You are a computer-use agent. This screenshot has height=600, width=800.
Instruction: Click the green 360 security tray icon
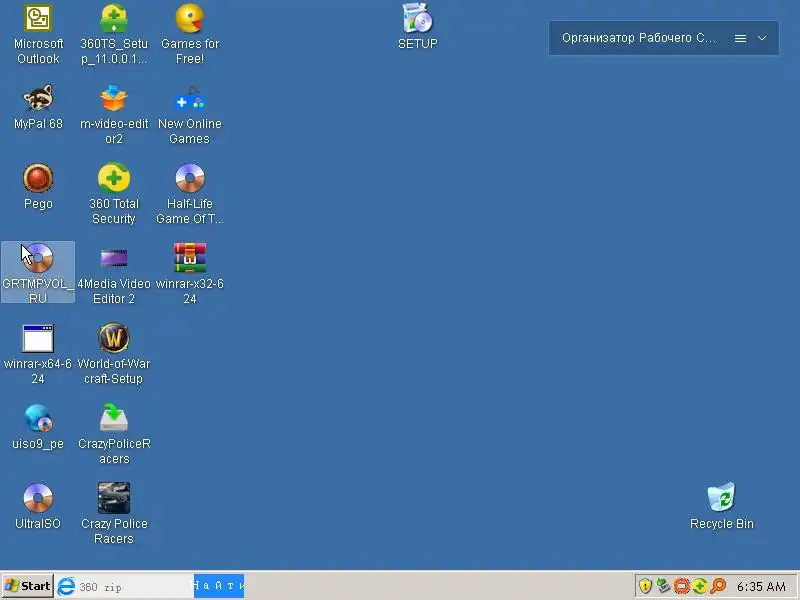point(700,586)
